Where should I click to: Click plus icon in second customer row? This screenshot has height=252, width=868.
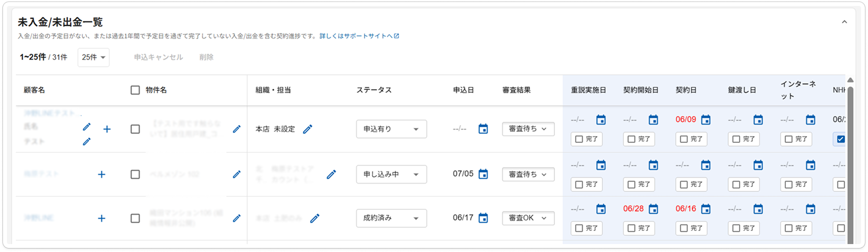tap(102, 175)
